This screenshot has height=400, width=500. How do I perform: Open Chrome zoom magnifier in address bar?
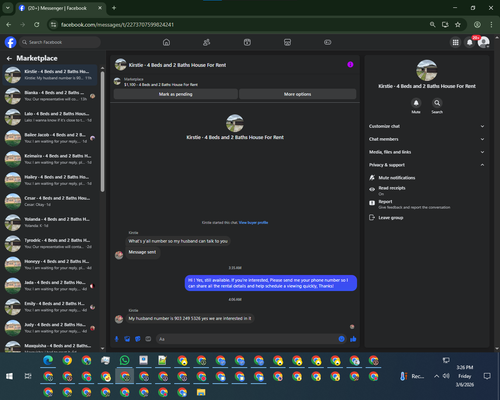pyautogui.click(x=432, y=25)
